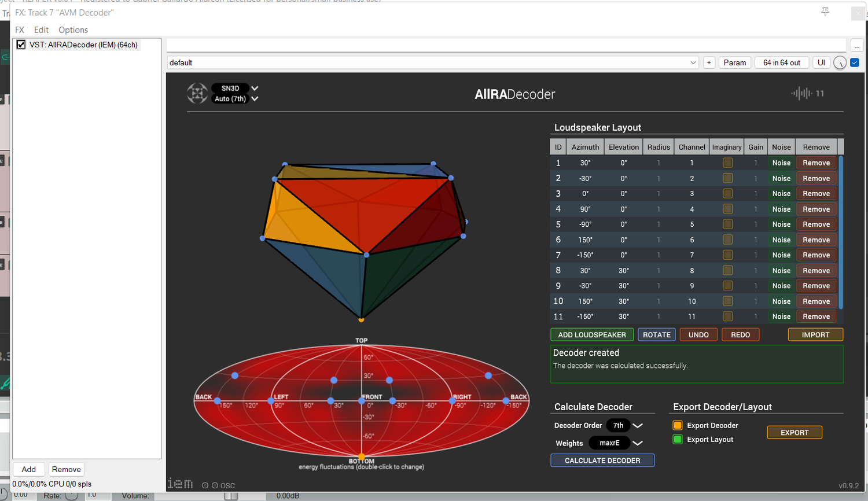Click the iem logo in the plugin footer
Image resolution: width=868 pixels, height=501 pixels.
coord(180,484)
